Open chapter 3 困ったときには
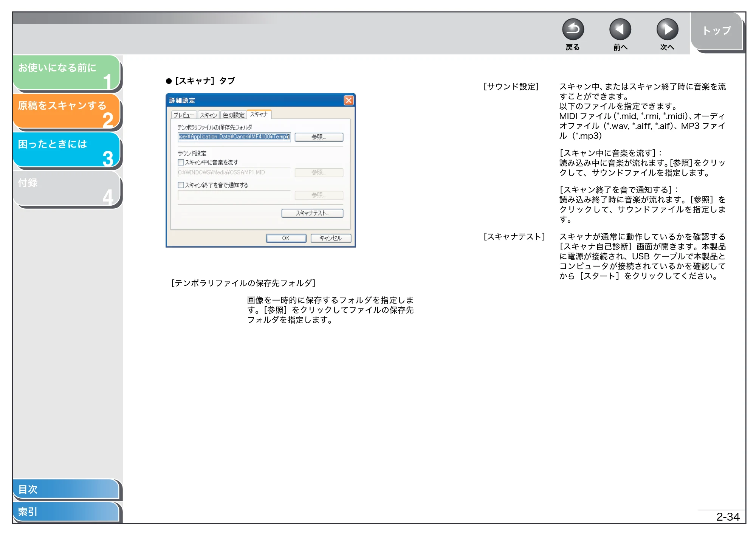This screenshot has width=756, height=535. 67,149
